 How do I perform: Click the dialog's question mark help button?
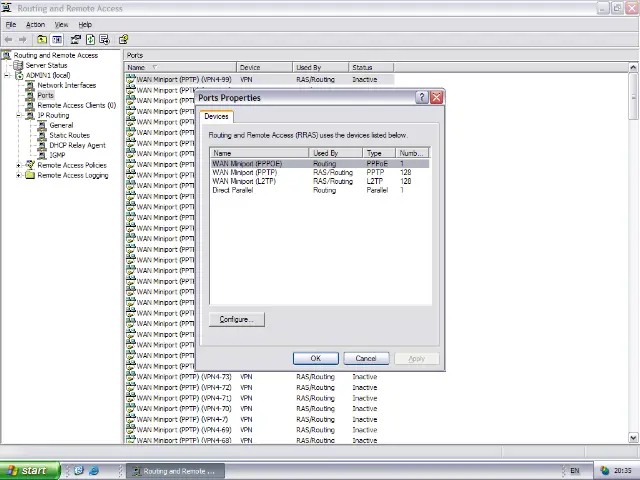click(x=422, y=98)
